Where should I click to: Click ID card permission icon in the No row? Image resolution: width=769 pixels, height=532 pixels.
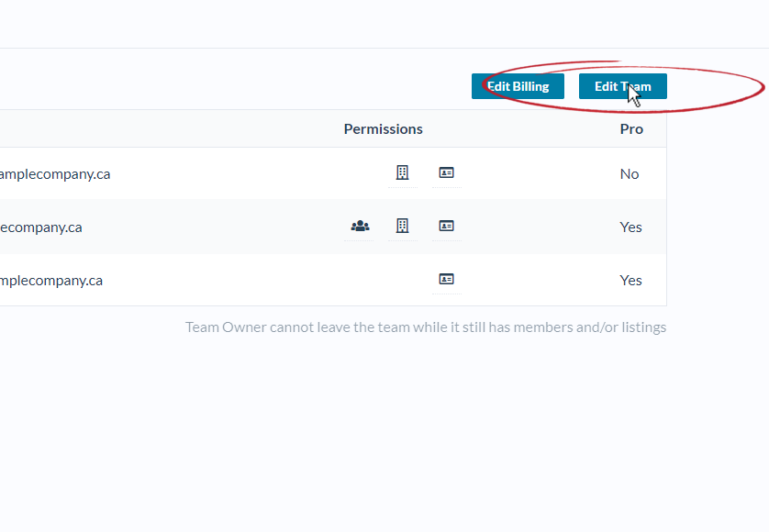446,172
